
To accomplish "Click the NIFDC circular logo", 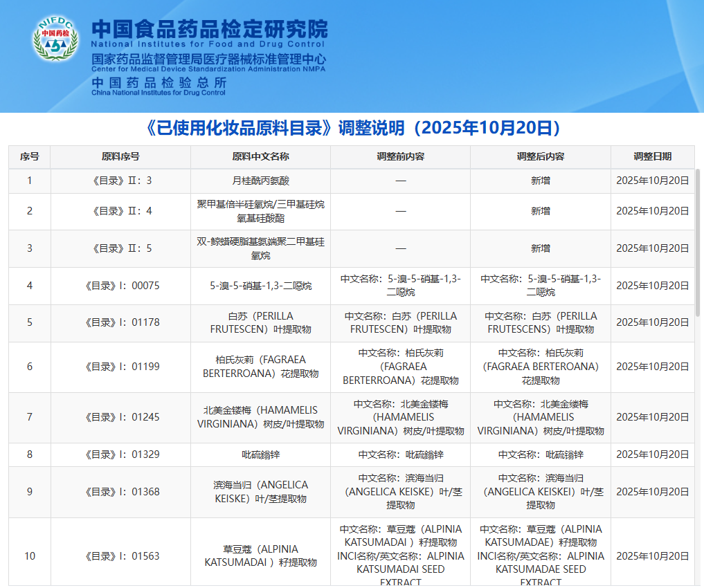I will click(56, 37).
